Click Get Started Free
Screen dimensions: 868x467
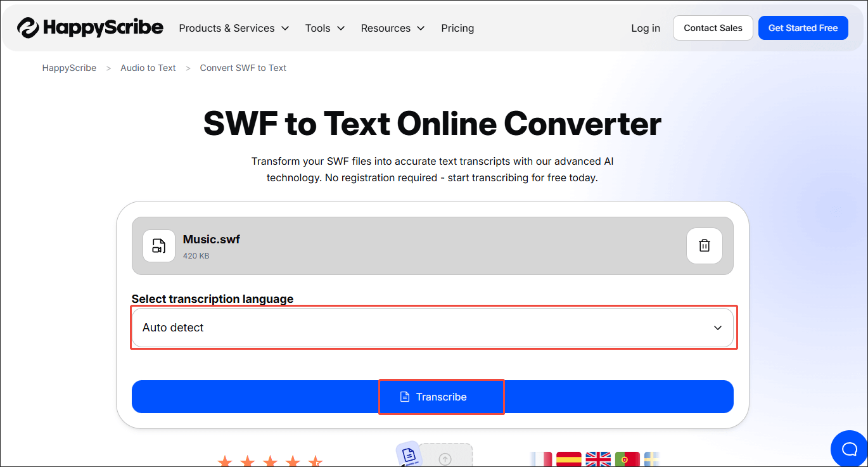point(803,28)
